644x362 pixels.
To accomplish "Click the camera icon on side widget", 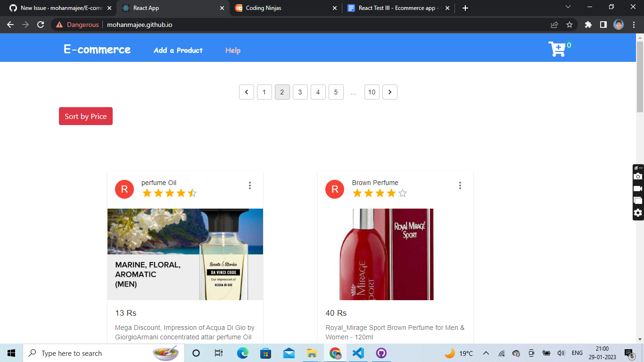I will (x=638, y=177).
